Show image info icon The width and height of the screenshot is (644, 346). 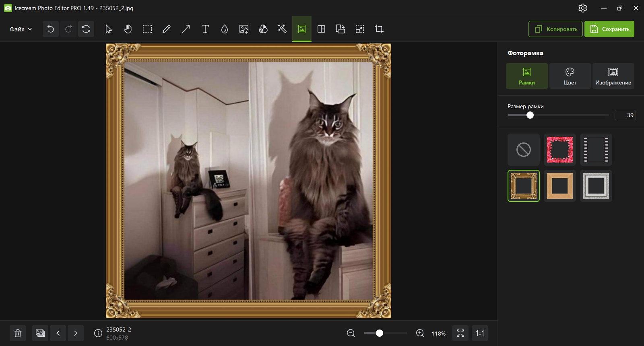[98, 333]
